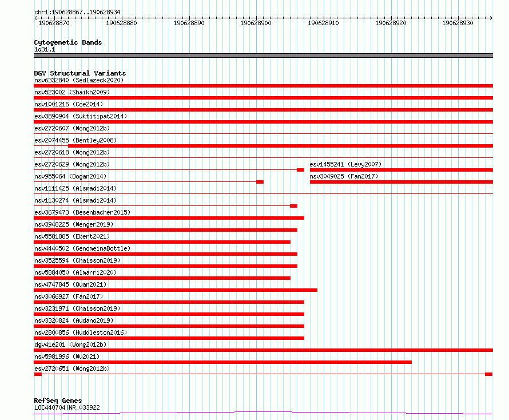Open esv2720607 (Wong2012b) variant entry
The height and width of the screenshot is (420, 509).
(x=72, y=128)
